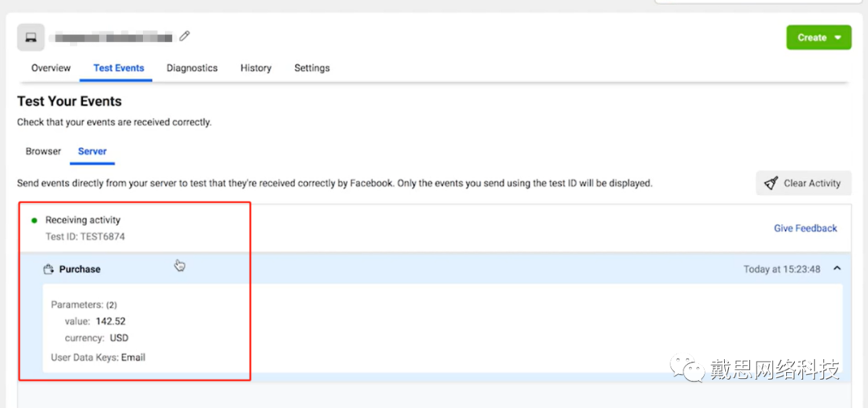The height and width of the screenshot is (408, 868).
Task: Click the computer pixel icon at top left
Action: pyautogui.click(x=31, y=38)
